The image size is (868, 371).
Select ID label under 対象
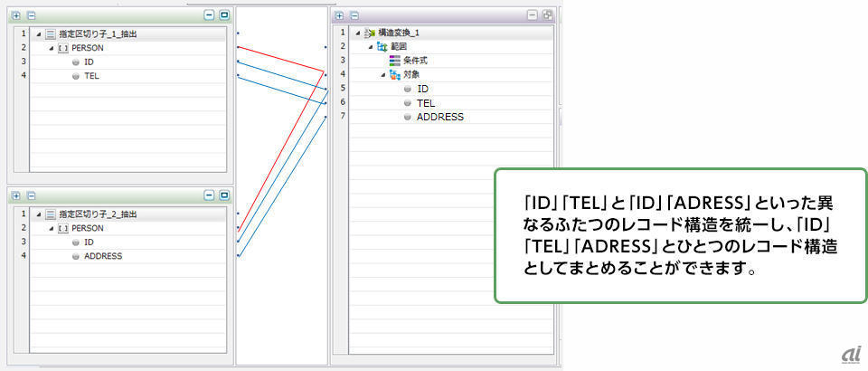pos(422,89)
